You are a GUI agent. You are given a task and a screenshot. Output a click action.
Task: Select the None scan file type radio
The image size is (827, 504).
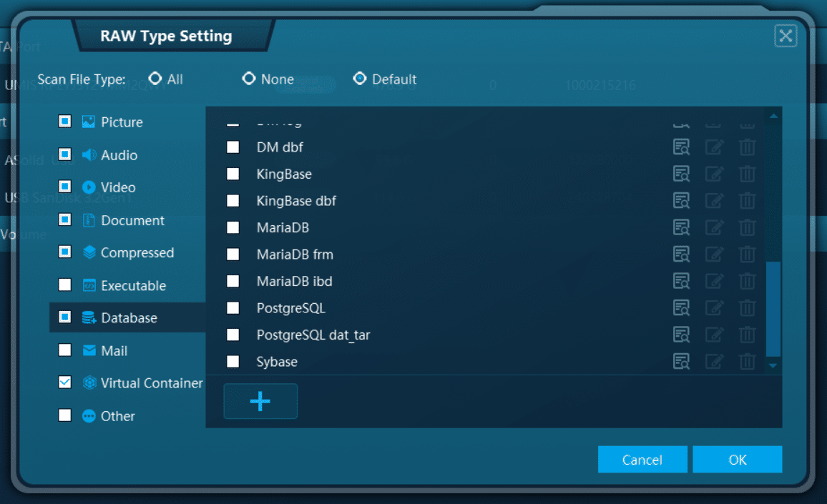tap(248, 79)
